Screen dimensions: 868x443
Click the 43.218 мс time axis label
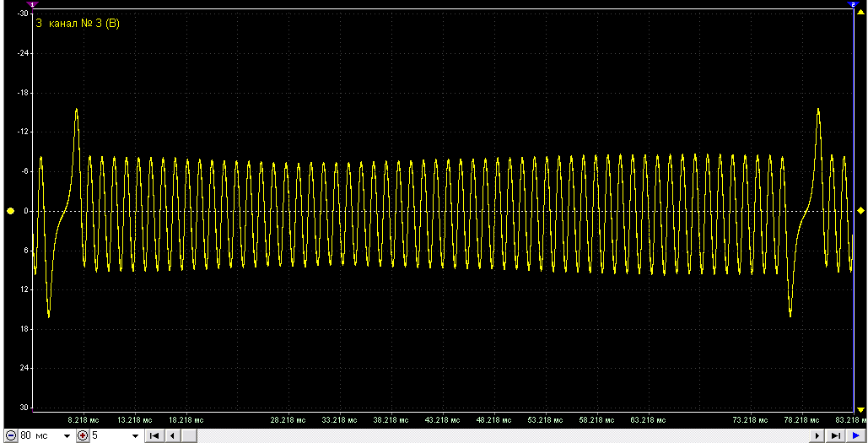point(442,420)
